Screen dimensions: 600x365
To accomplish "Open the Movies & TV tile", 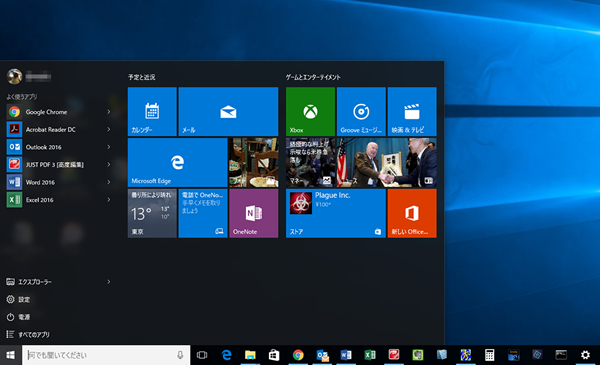I will 412,111.
